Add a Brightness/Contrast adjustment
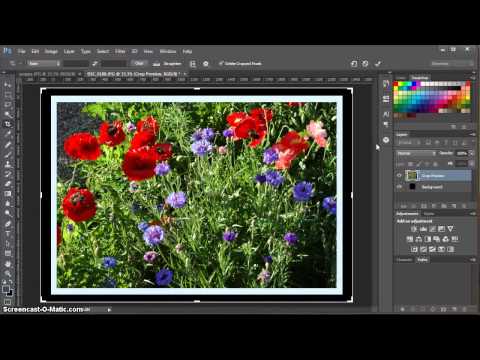This screenshot has width=480, height=360. [x=414, y=229]
